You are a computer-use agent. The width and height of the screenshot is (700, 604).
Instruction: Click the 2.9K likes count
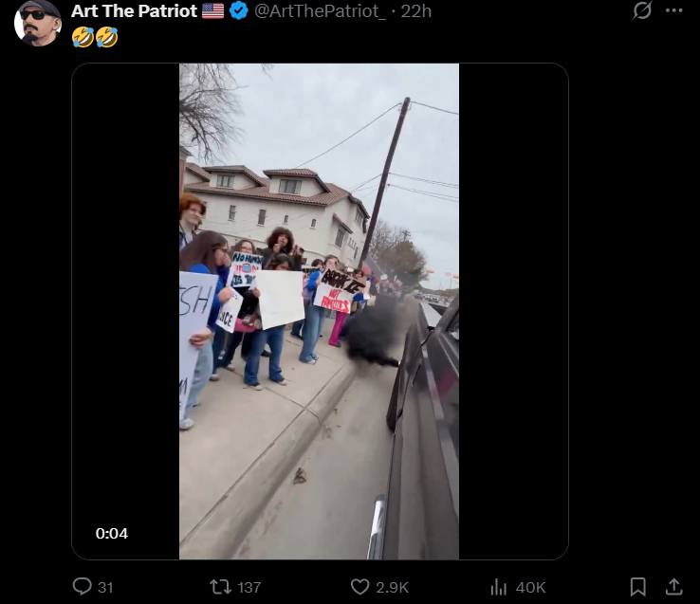click(392, 588)
